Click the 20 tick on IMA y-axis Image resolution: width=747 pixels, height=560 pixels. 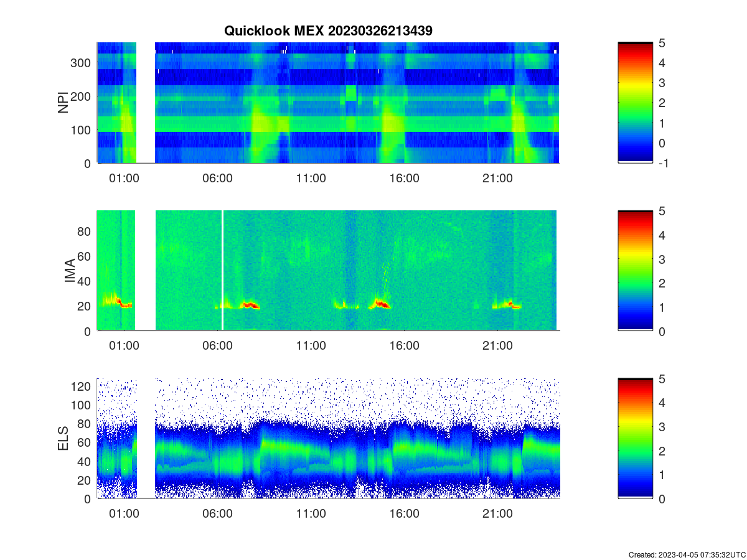tap(85, 306)
